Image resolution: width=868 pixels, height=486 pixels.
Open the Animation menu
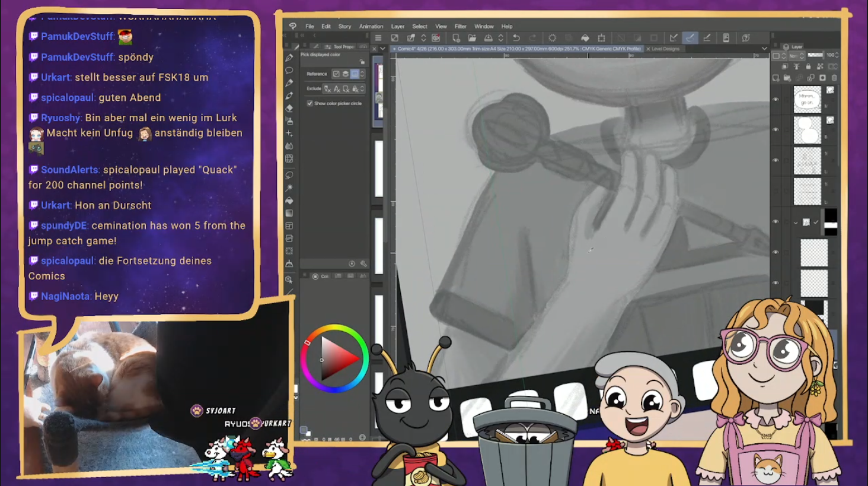371,26
